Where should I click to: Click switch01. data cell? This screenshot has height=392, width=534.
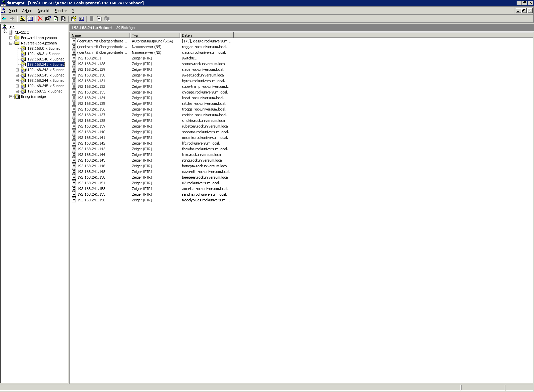click(x=190, y=58)
